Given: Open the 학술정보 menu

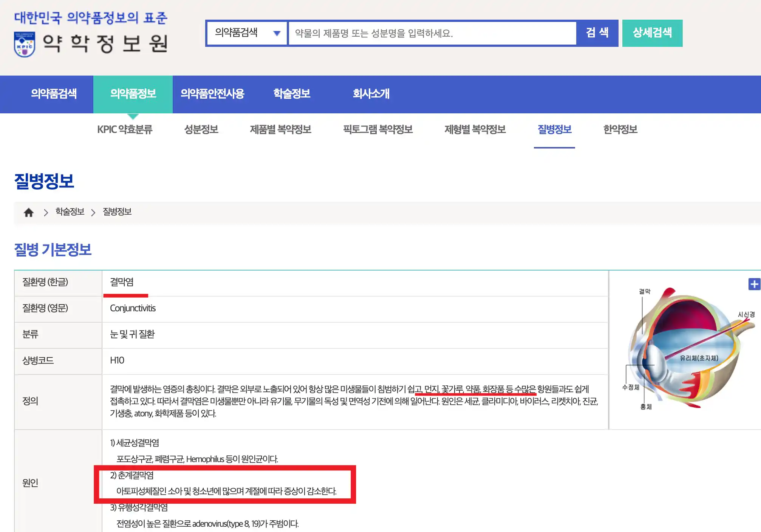Looking at the screenshot, I should pos(292,94).
